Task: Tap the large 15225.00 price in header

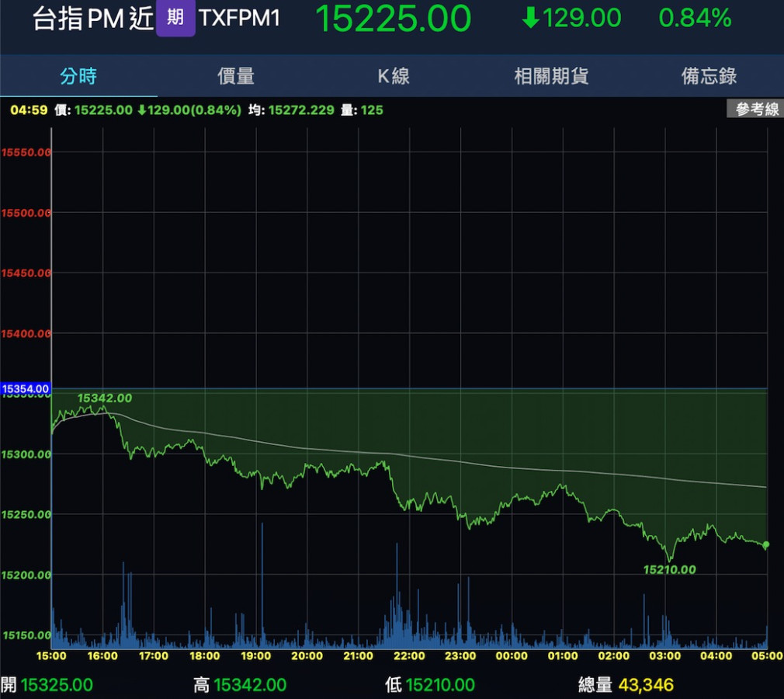Action: (x=393, y=19)
